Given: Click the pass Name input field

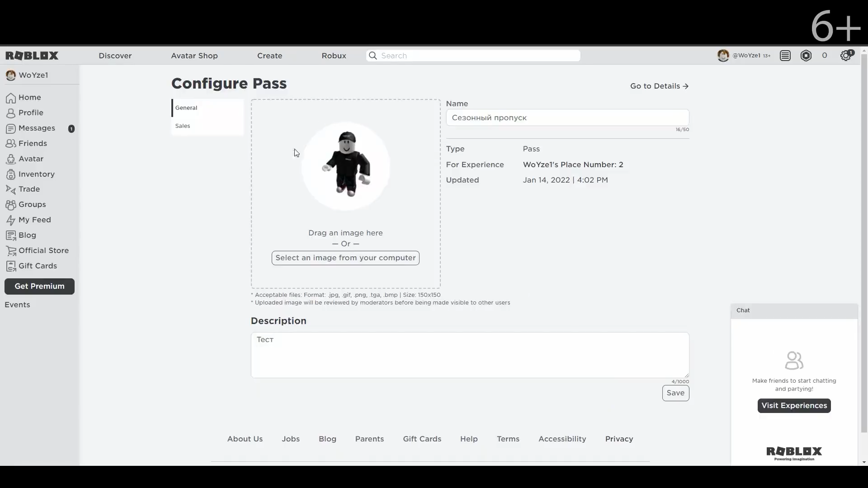Looking at the screenshot, I should [567, 117].
